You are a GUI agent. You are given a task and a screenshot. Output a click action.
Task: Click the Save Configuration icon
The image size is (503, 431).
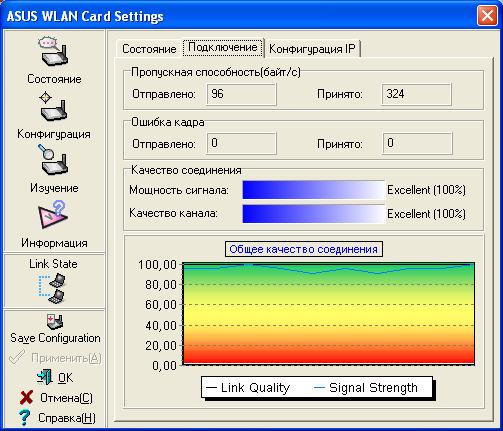[54, 321]
